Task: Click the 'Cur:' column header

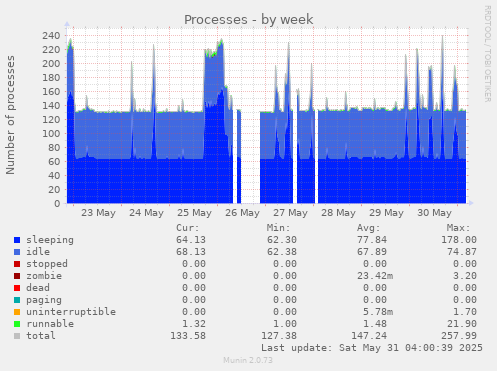Action: pos(188,228)
